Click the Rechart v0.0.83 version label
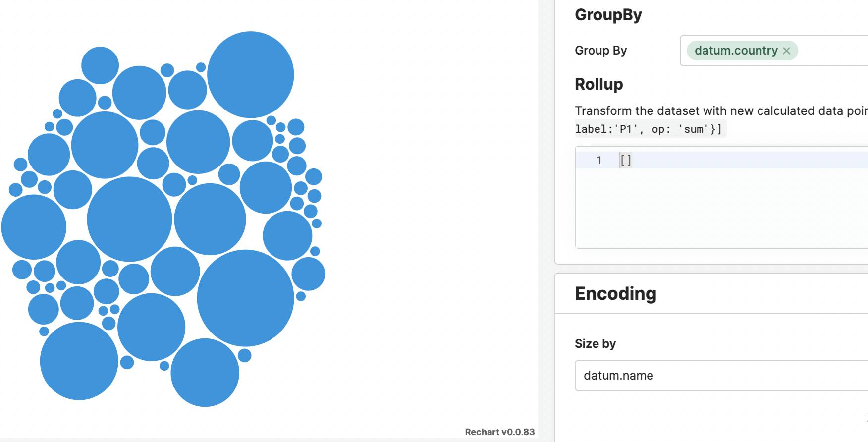 pyautogui.click(x=500, y=432)
